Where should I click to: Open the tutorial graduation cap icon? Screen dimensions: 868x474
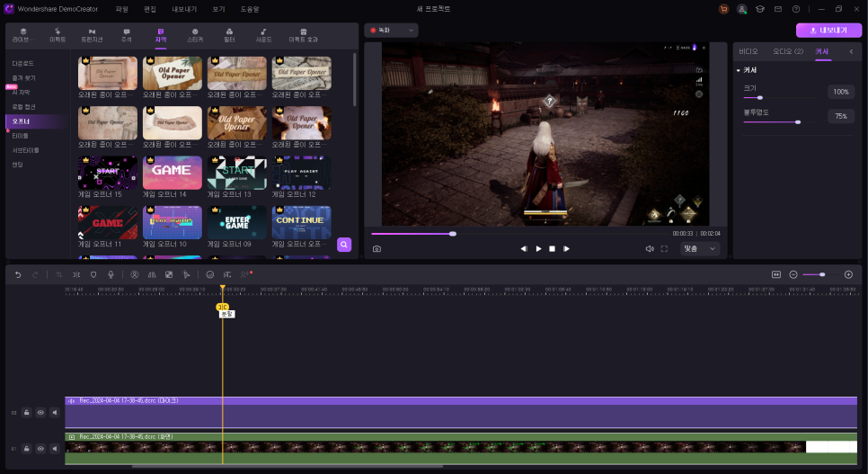click(x=760, y=9)
